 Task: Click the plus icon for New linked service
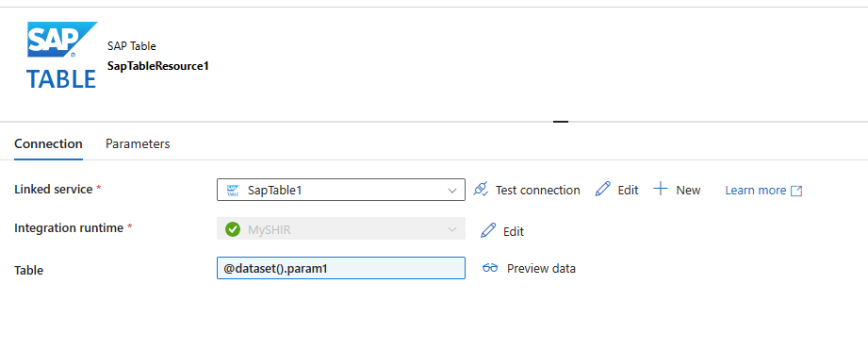tap(661, 189)
